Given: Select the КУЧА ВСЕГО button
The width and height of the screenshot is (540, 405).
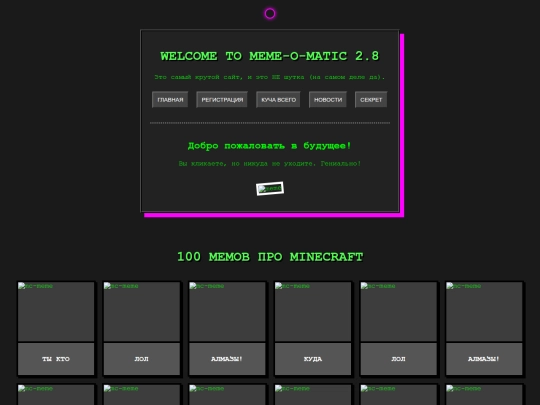Looking at the screenshot, I should click(278, 100).
